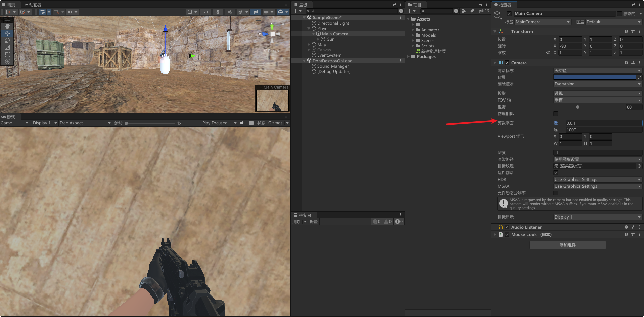This screenshot has height=317, width=644.
Task: Select the combined Transform tool
Action: [x=7, y=62]
